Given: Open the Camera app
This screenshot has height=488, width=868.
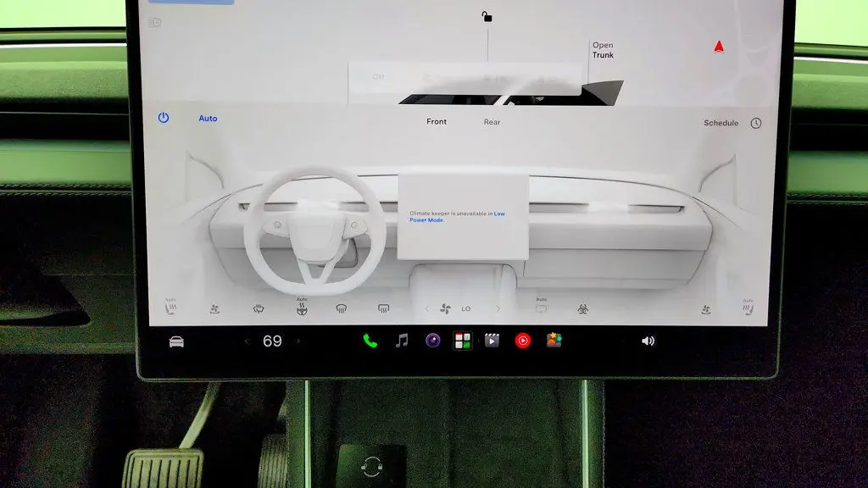Looking at the screenshot, I should click(433, 341).
